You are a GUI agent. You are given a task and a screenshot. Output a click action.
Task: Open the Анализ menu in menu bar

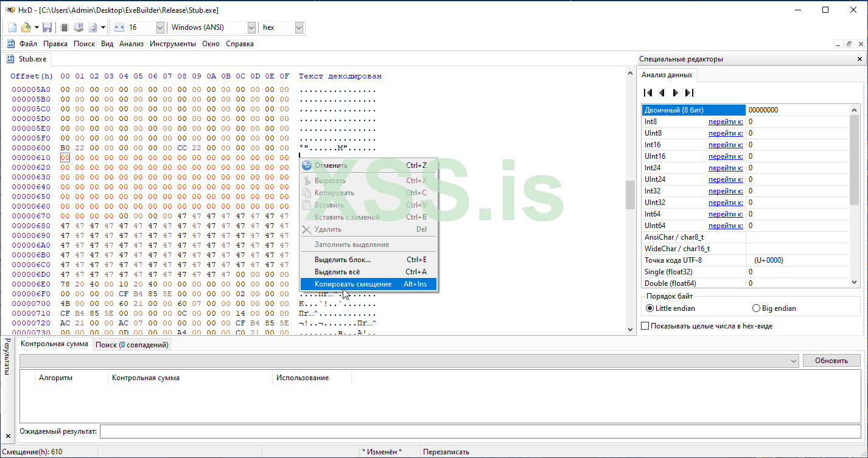point(131,44)
